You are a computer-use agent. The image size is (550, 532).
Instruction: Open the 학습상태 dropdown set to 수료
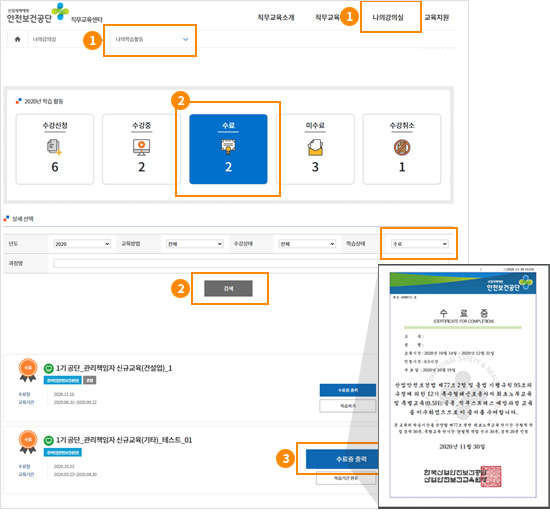click(420, 244)
